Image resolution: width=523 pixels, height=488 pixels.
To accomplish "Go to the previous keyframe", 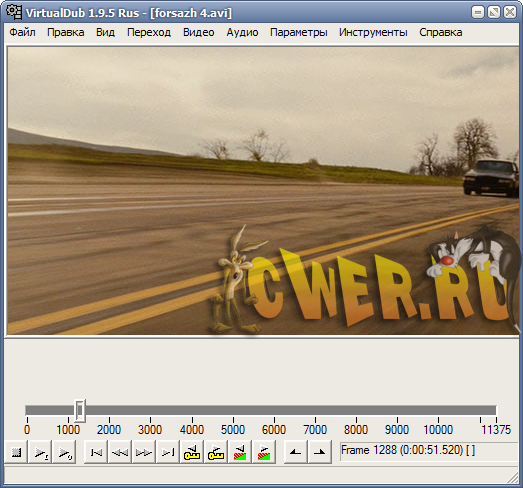I will tap(192, 452).
